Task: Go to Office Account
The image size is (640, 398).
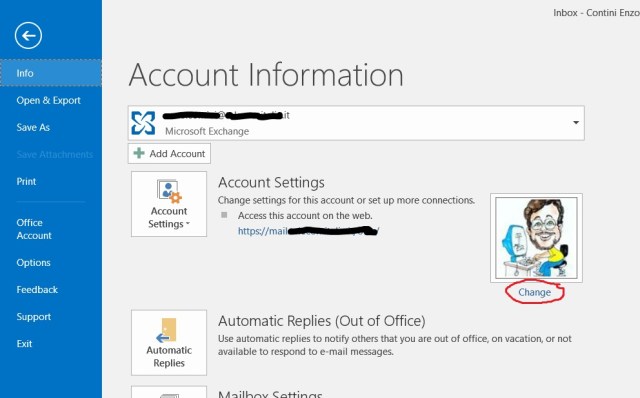Action: pyautogui.click(x=34, y=229)
